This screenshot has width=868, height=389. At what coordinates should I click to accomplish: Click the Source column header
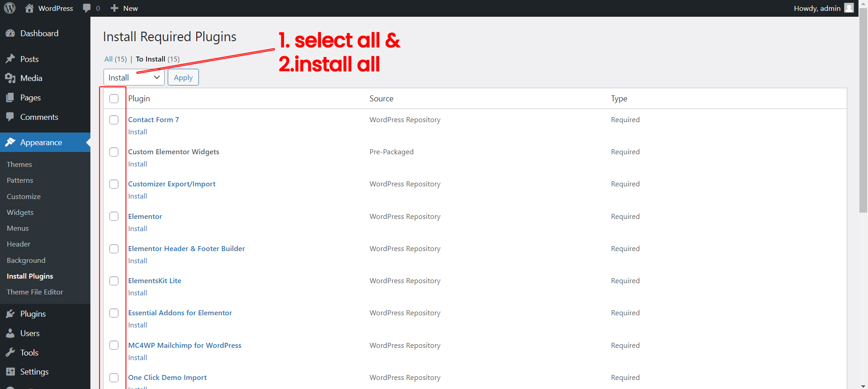pos(381,99)
